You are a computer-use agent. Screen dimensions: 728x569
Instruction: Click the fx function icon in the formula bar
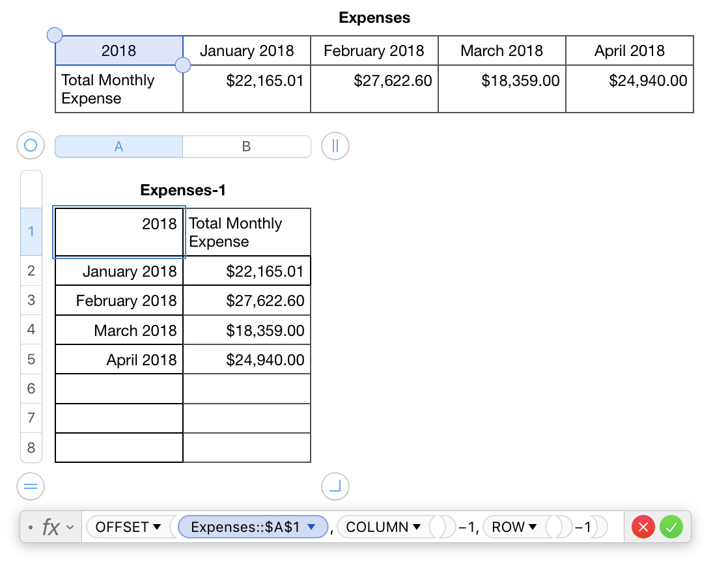(51, 527)
